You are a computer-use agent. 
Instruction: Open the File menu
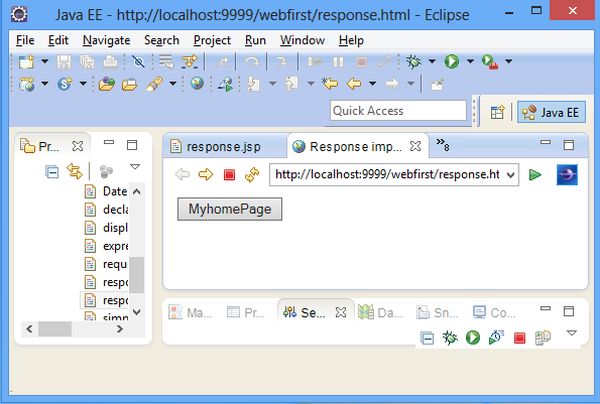pyautogui.click(x=25, y=40)
